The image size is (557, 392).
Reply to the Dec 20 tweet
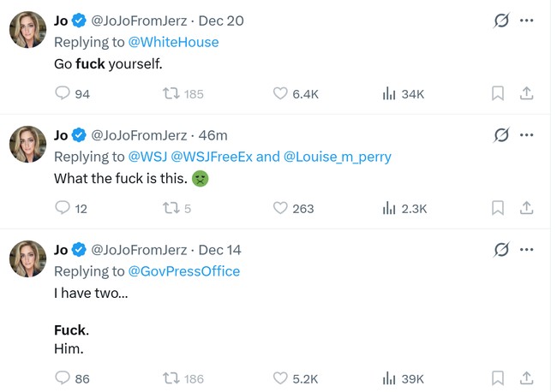(x=62, y=93)
